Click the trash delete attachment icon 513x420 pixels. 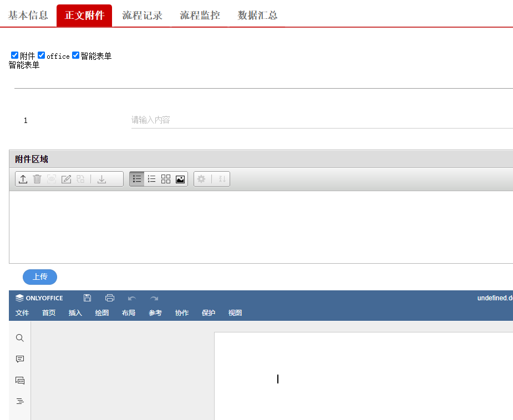point(37,179)
